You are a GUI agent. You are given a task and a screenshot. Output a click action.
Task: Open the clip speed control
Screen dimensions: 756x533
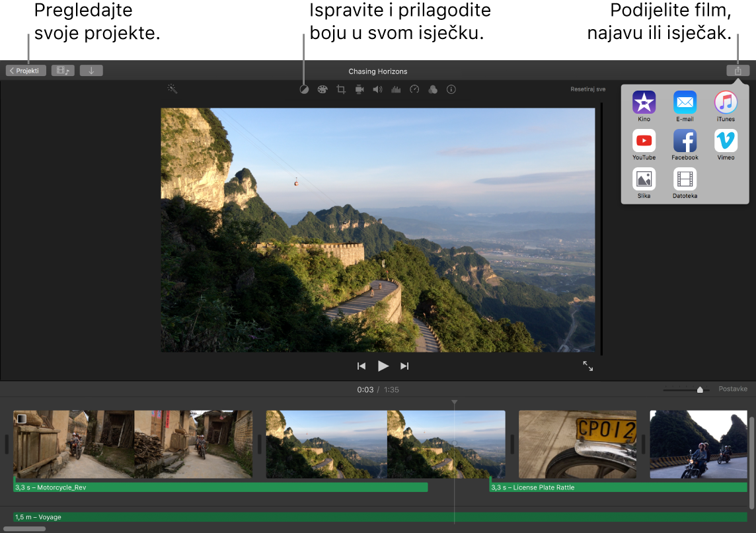point(414,89)
